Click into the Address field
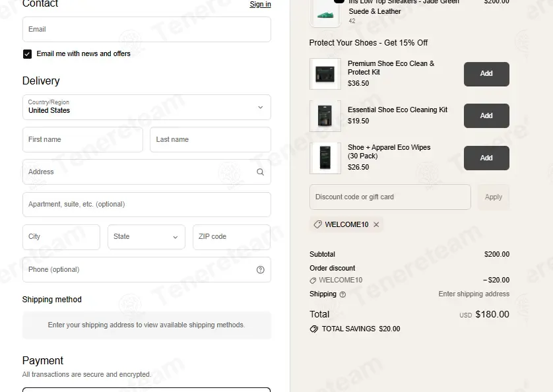Viewport: 553px width, 392px height. [146, 172]
